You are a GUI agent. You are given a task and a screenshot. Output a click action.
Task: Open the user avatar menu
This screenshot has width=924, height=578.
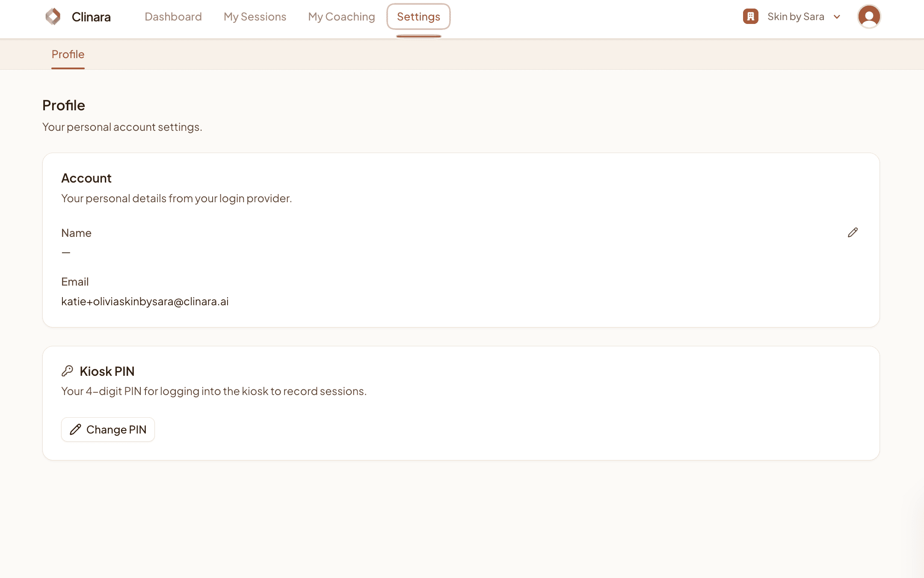pos(869,17)
